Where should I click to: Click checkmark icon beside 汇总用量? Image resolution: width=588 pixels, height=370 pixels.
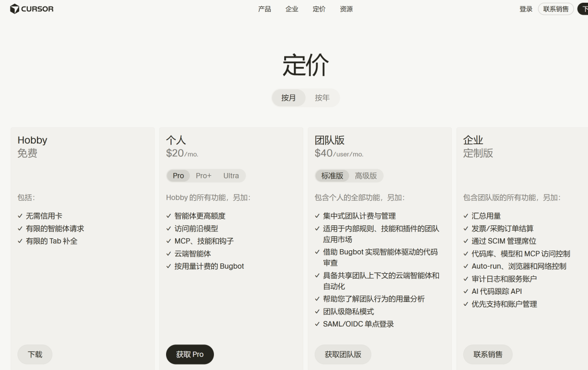click(465, 216)
